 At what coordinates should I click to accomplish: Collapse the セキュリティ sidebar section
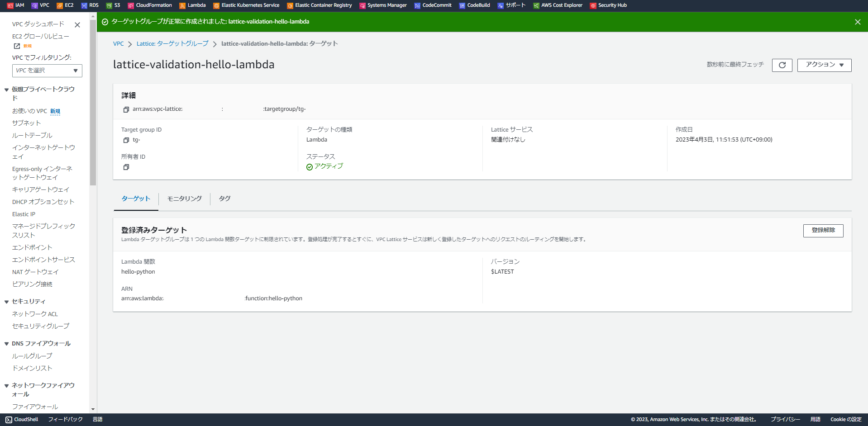pos(6,302)
